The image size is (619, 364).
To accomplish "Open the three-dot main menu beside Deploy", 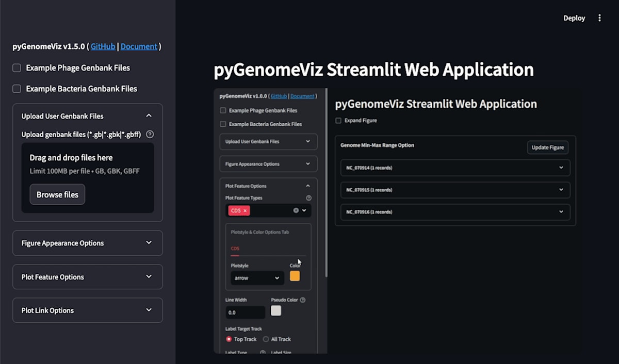I will (599, 18).
